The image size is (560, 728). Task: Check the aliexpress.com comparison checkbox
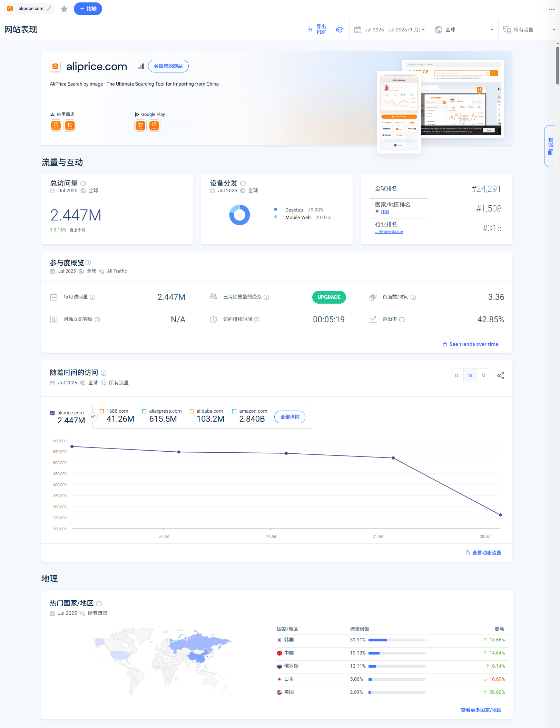pyautogui.click(x=144, y=411)
